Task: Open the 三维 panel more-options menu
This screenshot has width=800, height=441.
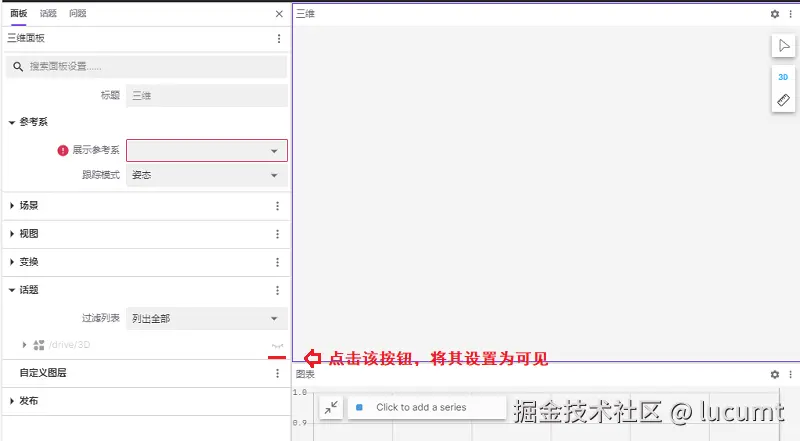Action: pyautogui.click(x=790, y=14)
